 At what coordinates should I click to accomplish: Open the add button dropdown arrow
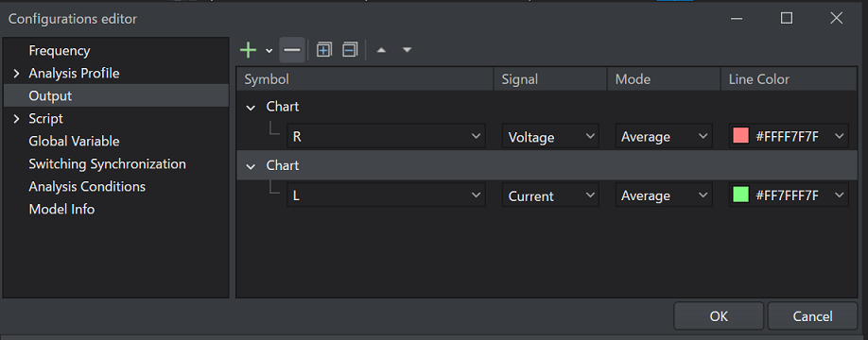269,51
